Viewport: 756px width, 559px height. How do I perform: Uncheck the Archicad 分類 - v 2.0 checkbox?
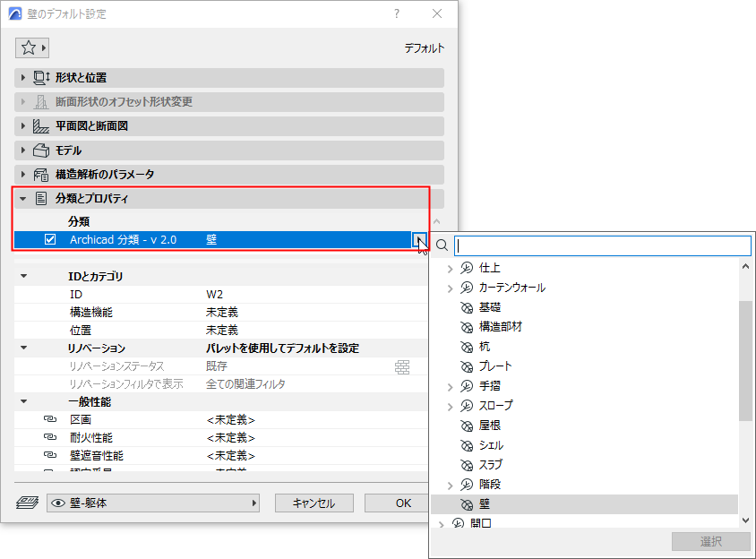point(50,239)
